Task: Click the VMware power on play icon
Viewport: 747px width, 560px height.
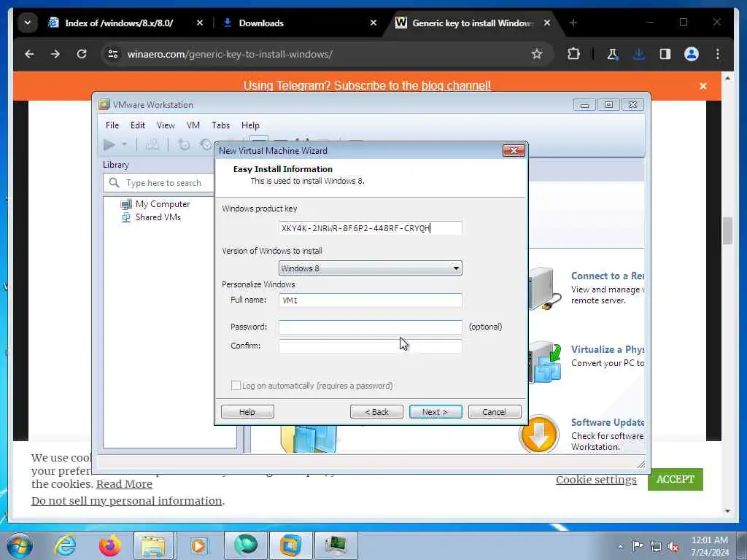Action: coord(109,144)
